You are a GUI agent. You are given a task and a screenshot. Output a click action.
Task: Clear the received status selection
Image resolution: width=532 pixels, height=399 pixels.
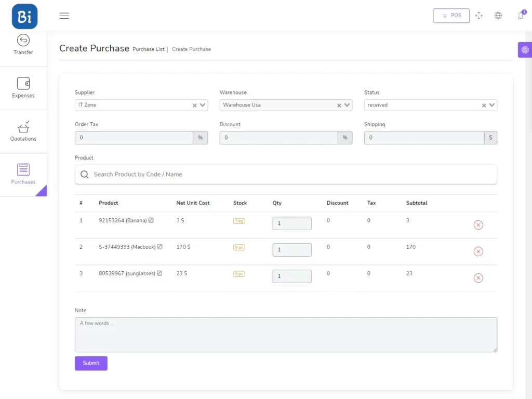tap(484, 105)
